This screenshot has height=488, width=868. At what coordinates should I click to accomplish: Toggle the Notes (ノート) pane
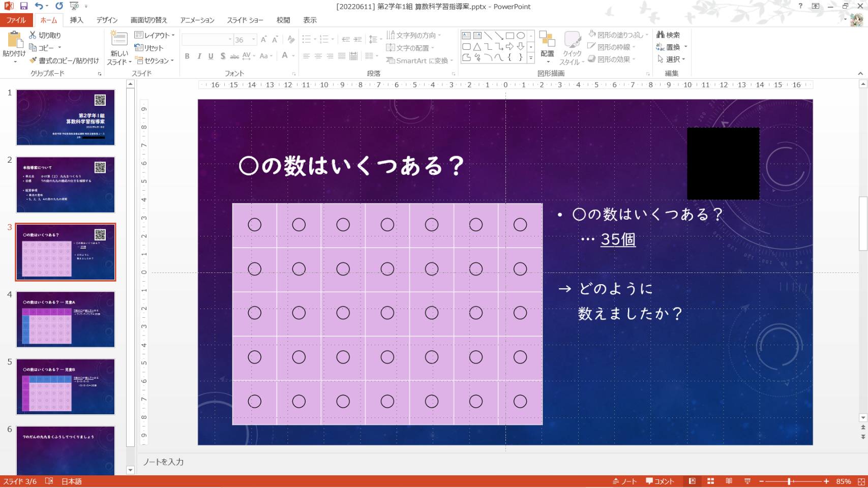[x=624, y=481]
